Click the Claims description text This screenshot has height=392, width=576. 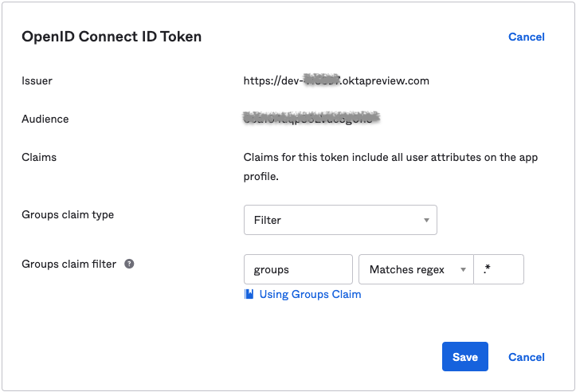click(x=390, y=167)
